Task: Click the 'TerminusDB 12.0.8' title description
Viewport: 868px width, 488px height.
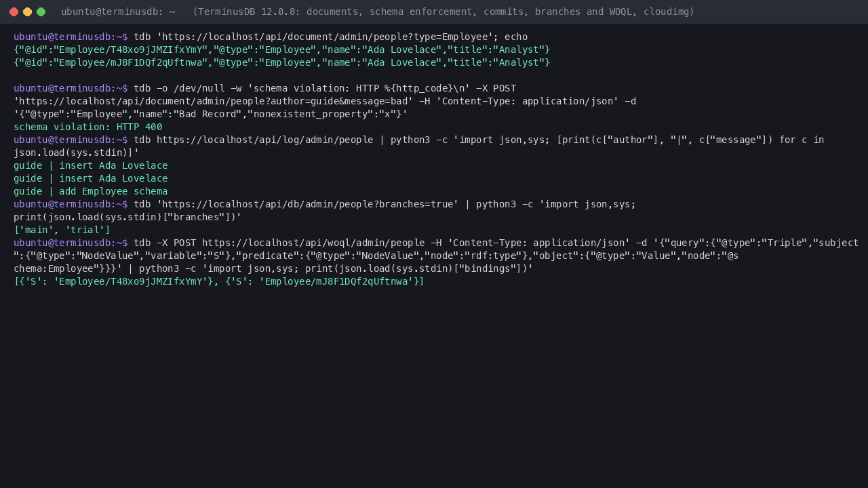Action: pyautogui.click(x=443, y=12)
